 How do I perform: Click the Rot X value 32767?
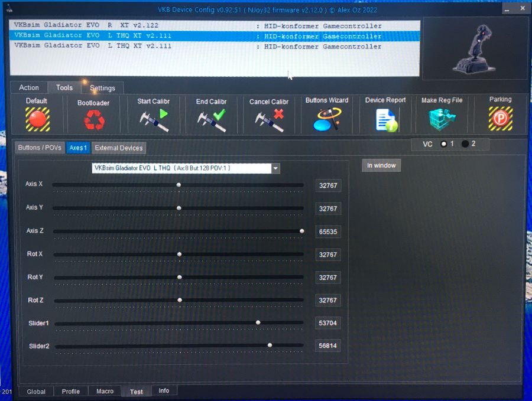coord(327,255)
